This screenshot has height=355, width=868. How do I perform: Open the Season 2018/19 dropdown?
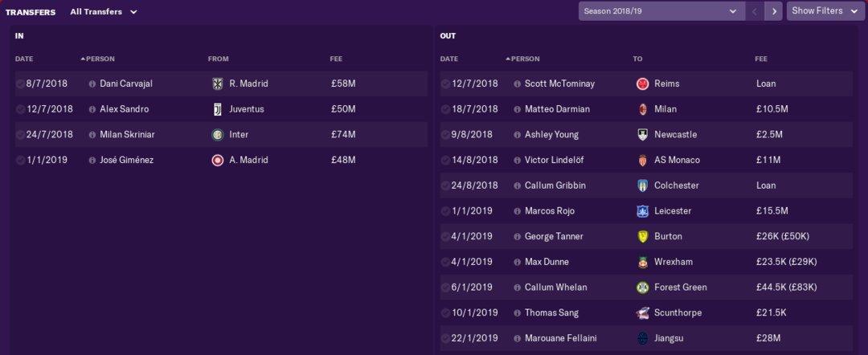(660, 11)
